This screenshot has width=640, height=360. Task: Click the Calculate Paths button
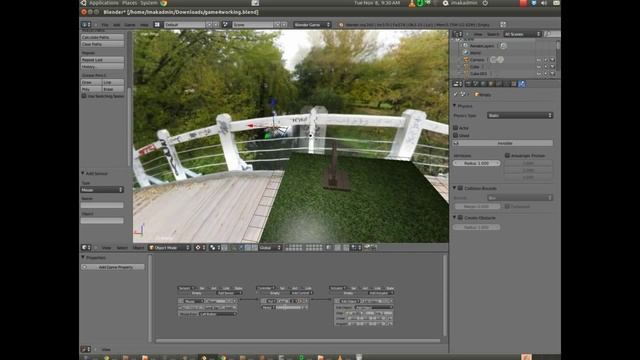click(102, 37)
